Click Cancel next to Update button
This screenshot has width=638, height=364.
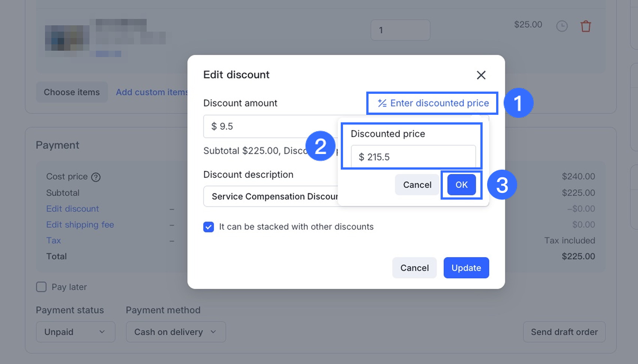click(x=414, y=268)
